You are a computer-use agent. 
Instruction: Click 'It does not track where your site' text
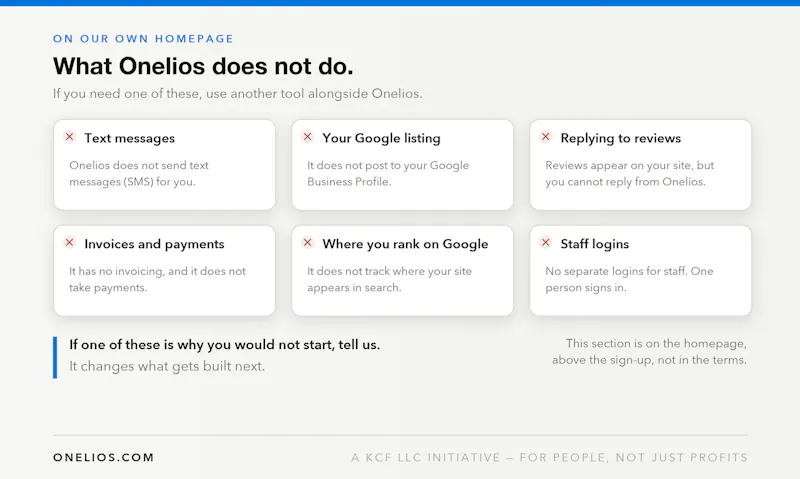click(x=389, y=279)
